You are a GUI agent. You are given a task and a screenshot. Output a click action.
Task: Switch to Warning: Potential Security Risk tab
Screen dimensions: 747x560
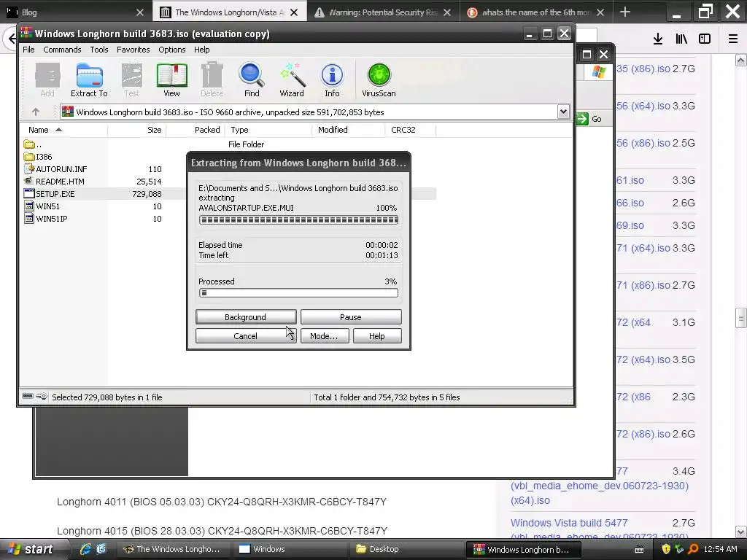pyautogui.click(x=382, y=12)
